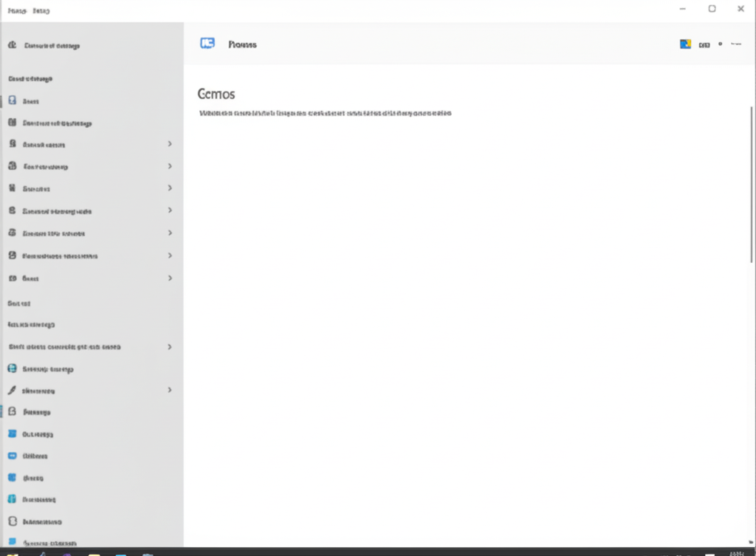This screenshot has height=556, width=756.
Task: Select the second item in the first sidebar group
Action: [92, 123]
